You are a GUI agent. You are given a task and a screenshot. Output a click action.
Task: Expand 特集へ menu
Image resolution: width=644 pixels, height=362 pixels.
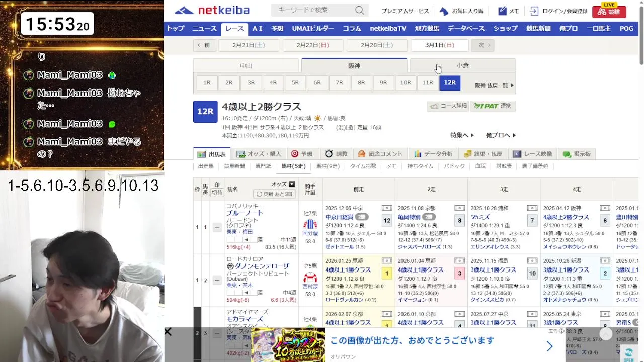(462, 135)
